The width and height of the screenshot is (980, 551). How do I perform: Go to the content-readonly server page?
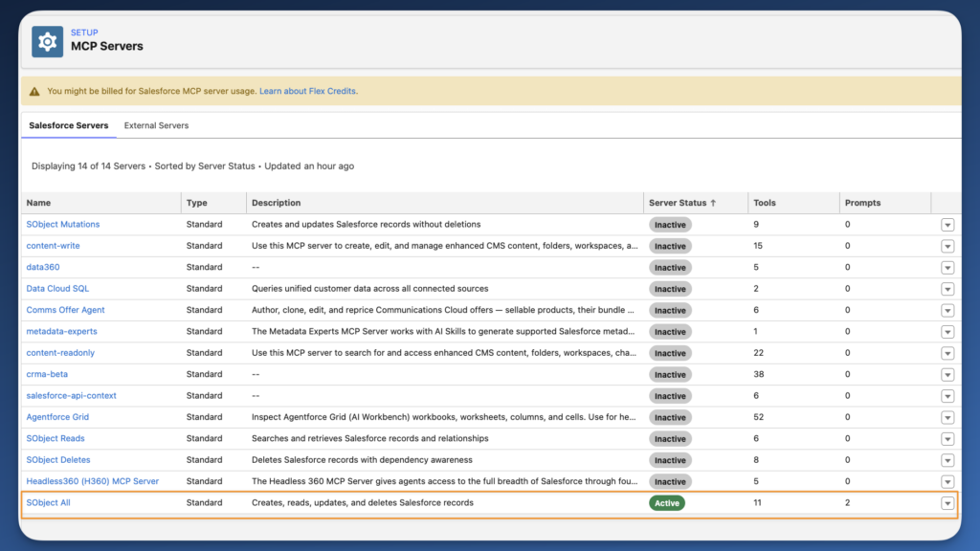[60, 352]
